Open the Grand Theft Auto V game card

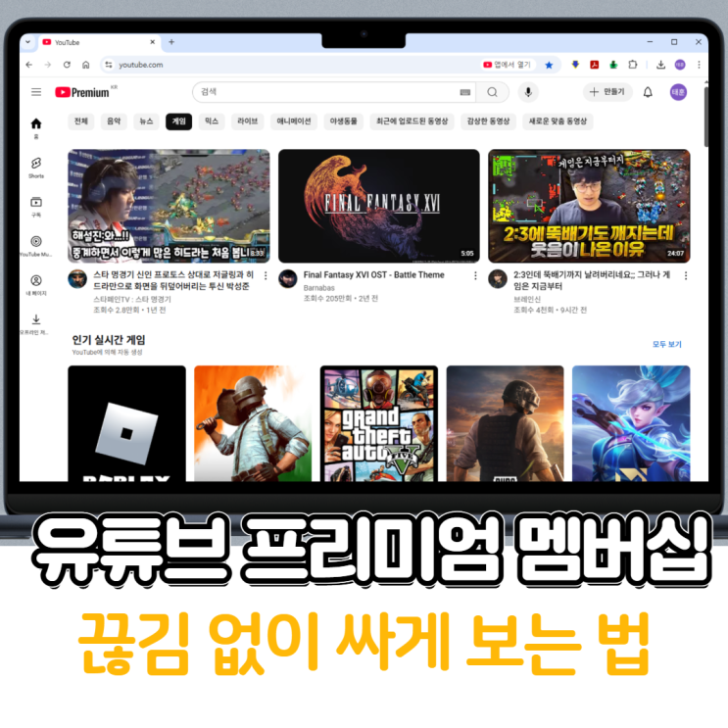(x=379, y=423)
